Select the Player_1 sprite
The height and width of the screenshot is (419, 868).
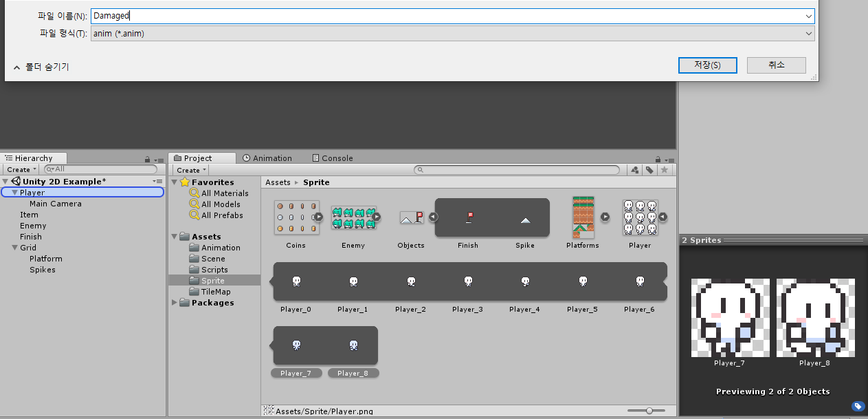353,281
